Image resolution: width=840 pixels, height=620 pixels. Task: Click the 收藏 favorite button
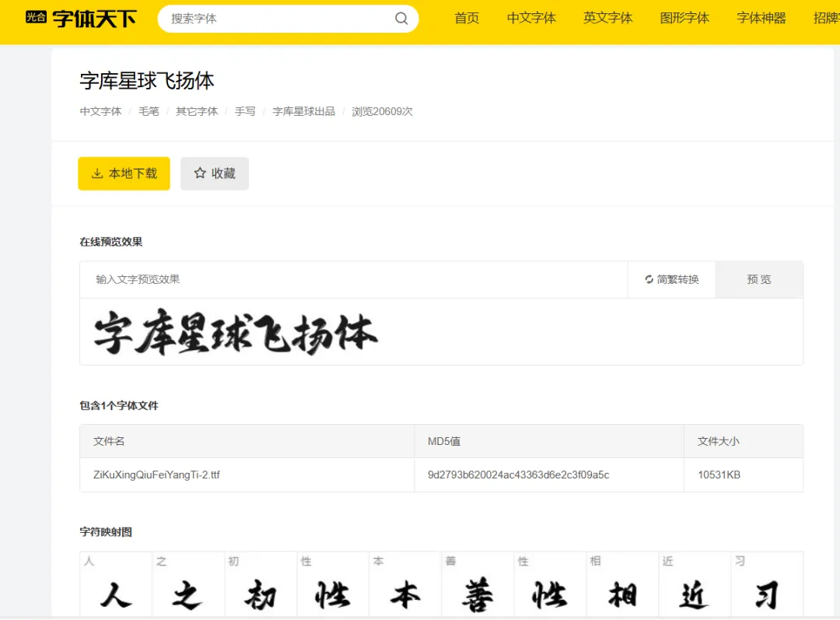click(215, 173)
